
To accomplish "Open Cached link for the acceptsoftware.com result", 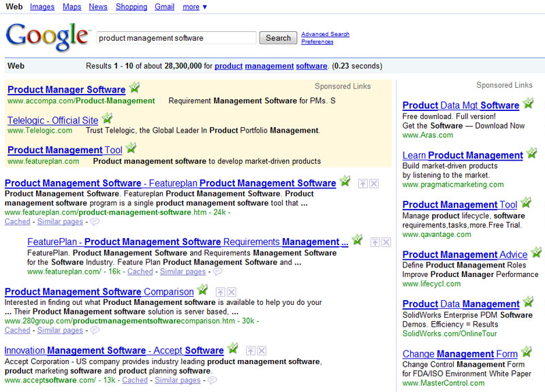I will [135, 380].
